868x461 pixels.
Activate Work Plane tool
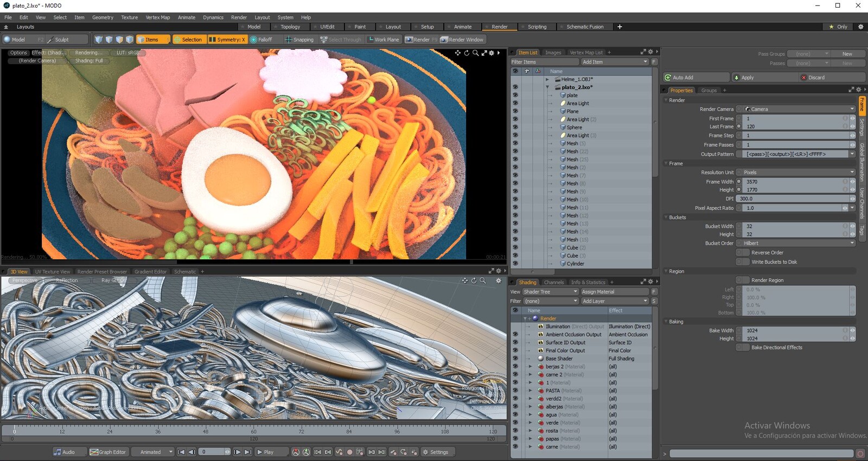click(383, 40)
